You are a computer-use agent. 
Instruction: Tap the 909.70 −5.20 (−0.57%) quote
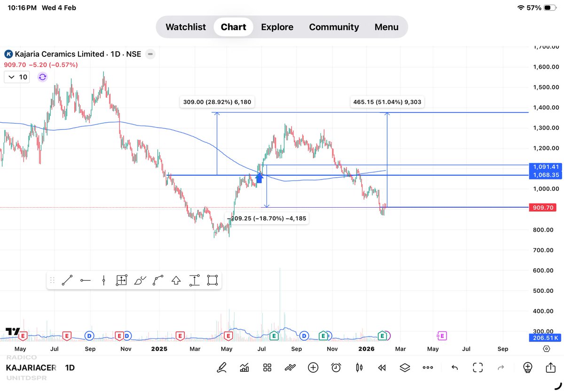pyautogui.click(x=41, y=65)
